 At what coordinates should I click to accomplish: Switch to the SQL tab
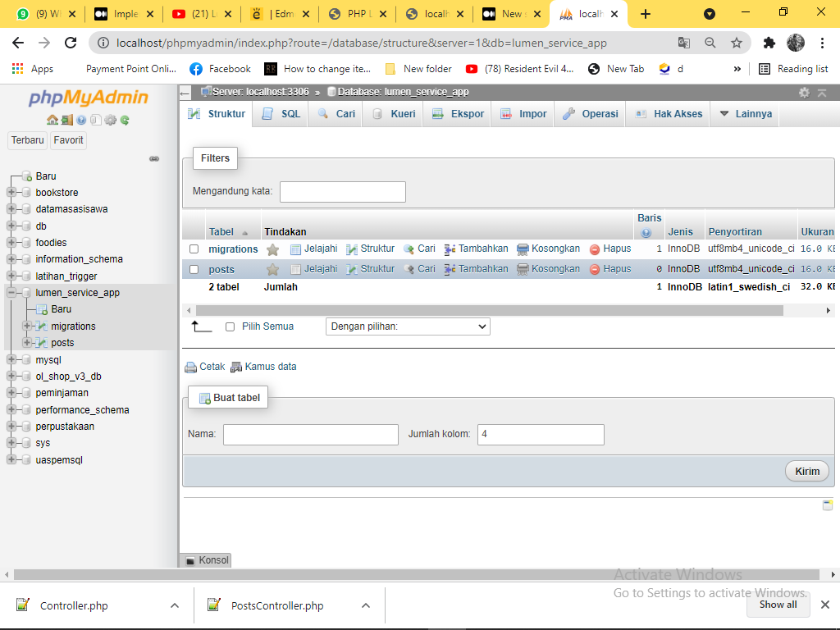click(x=280, y=114)
